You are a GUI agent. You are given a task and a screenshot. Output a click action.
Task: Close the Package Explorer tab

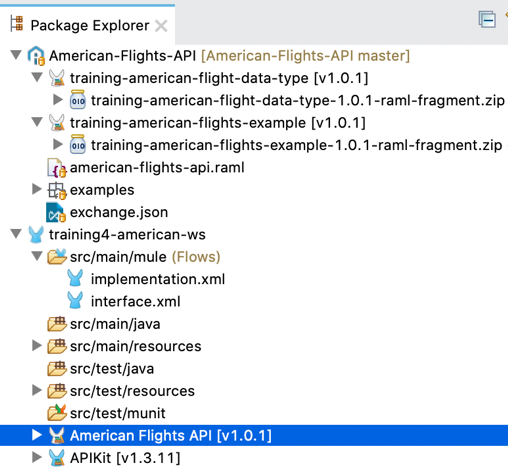[x=161, y=26]
